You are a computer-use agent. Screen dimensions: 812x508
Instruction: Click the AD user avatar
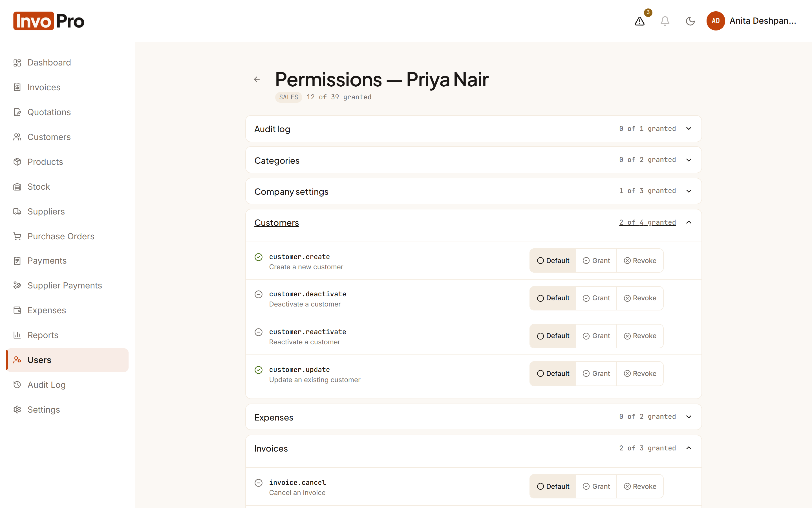(715, 21)
